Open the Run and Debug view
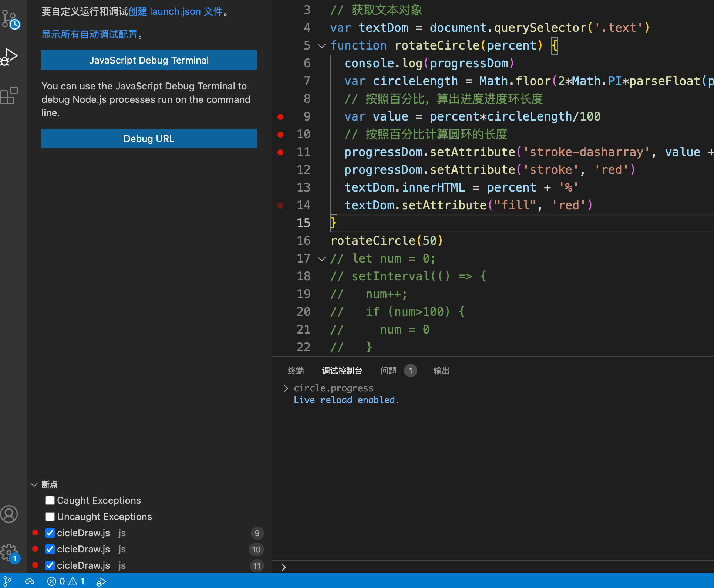Image resolution: width=714 pixels, height=588 pixels. pos(10,57)
